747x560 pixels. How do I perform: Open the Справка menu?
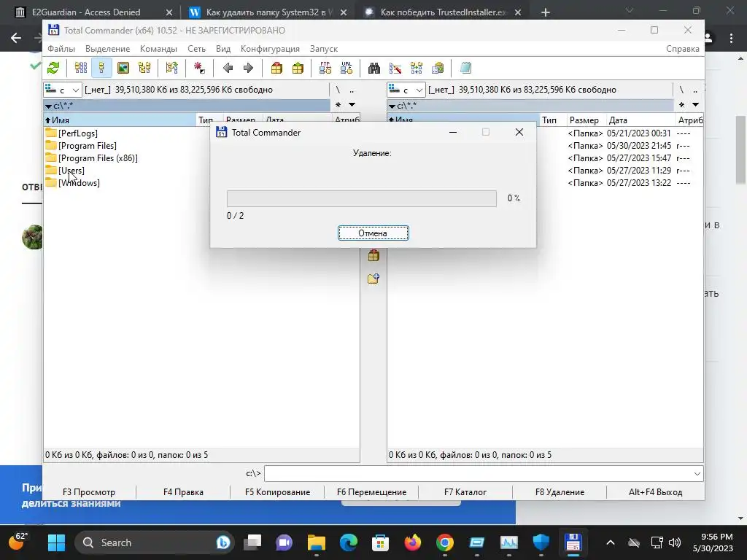click(683, 49)
